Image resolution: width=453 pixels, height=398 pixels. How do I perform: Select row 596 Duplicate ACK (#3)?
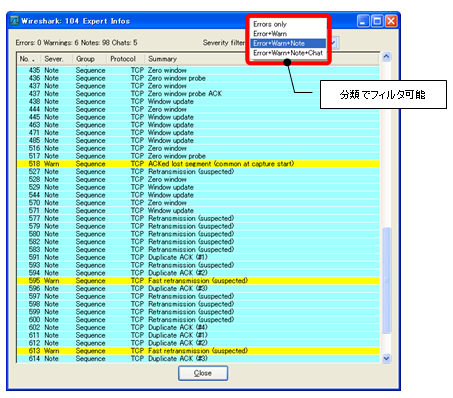tap(198, 288)
